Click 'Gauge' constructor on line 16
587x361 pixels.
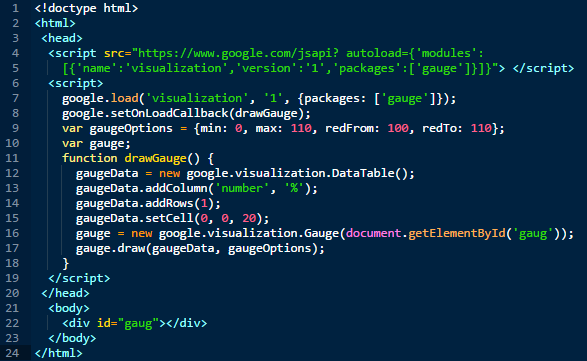pos(322,233)
